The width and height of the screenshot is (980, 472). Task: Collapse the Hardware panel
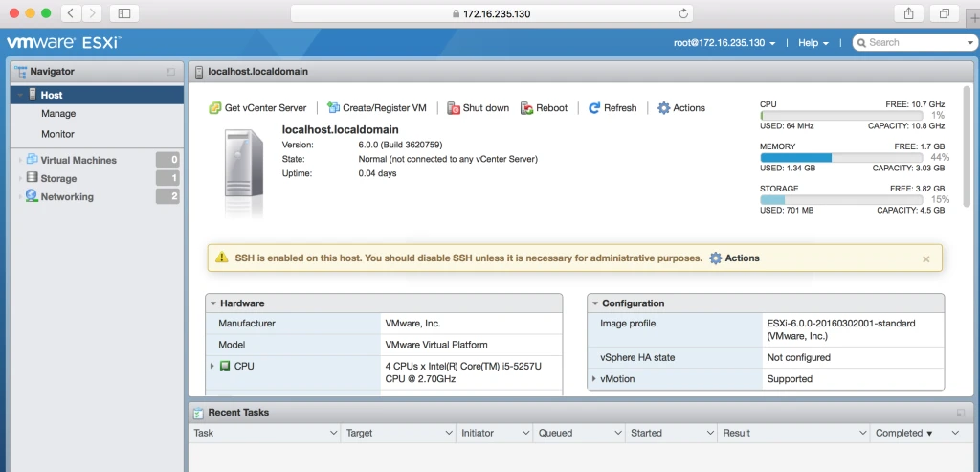[213, 303]
